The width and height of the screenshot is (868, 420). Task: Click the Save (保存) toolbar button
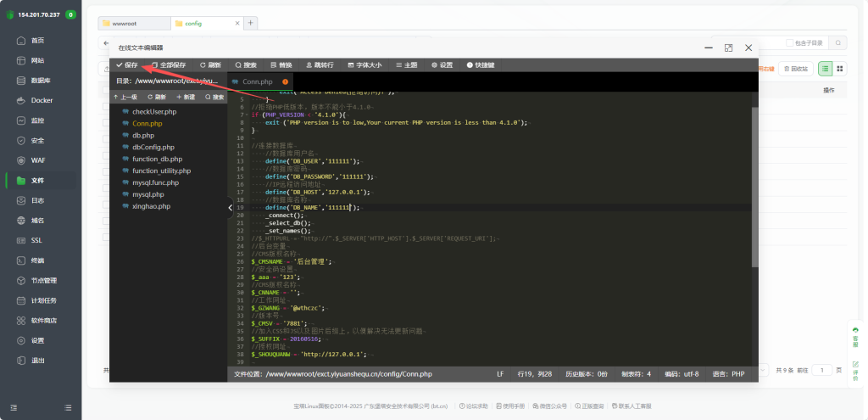click(x=126, y=64)
